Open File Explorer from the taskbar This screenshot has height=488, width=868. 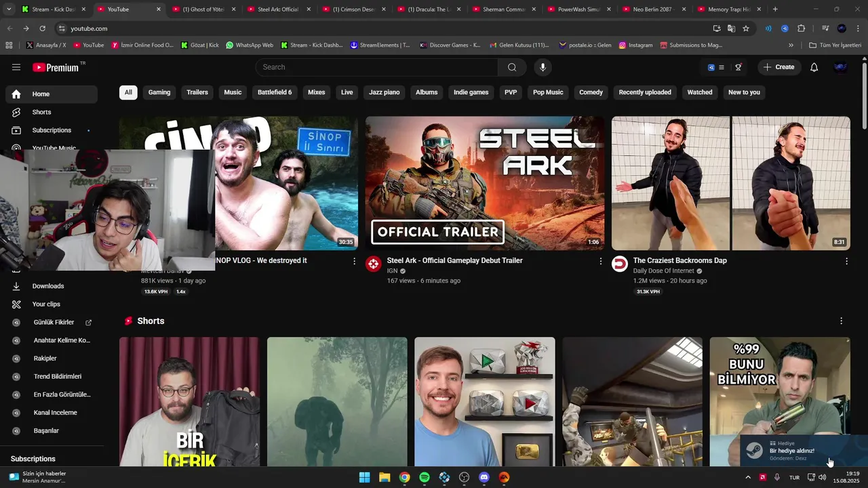(384, 477)
